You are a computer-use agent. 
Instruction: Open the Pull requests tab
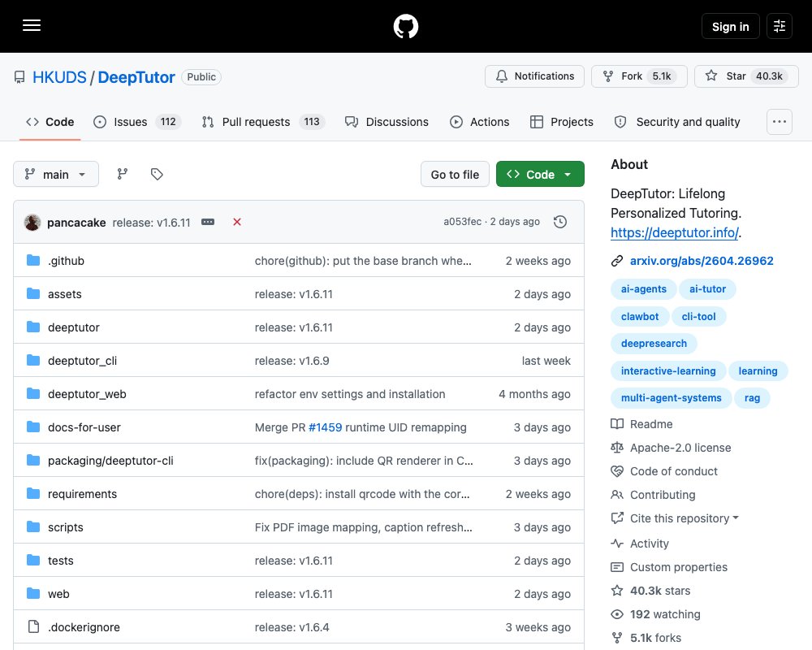pyautogui.click(x=263, y=122)
